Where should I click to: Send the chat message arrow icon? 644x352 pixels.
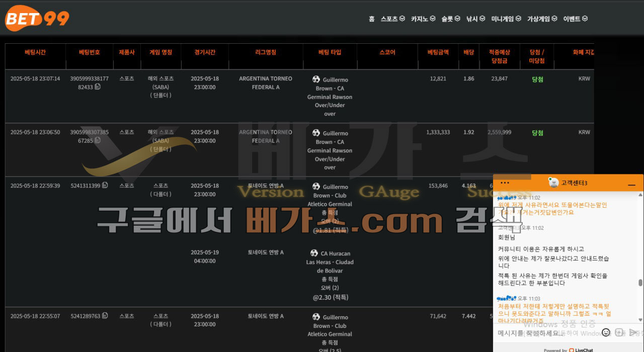(633, 332)
